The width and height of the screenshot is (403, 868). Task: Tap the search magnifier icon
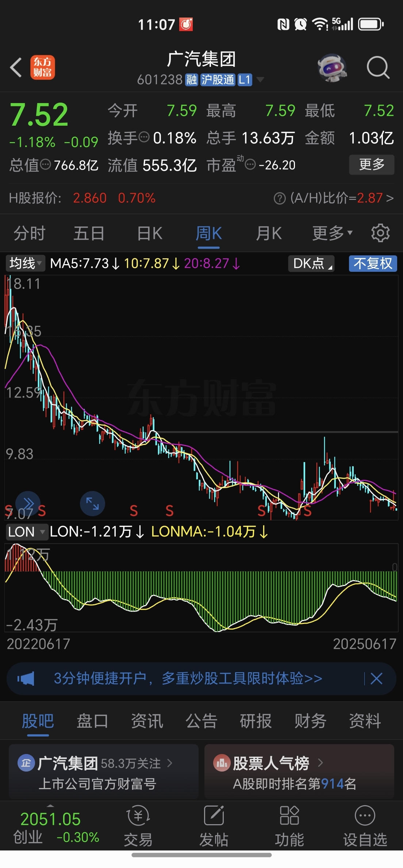click(378, 68)
